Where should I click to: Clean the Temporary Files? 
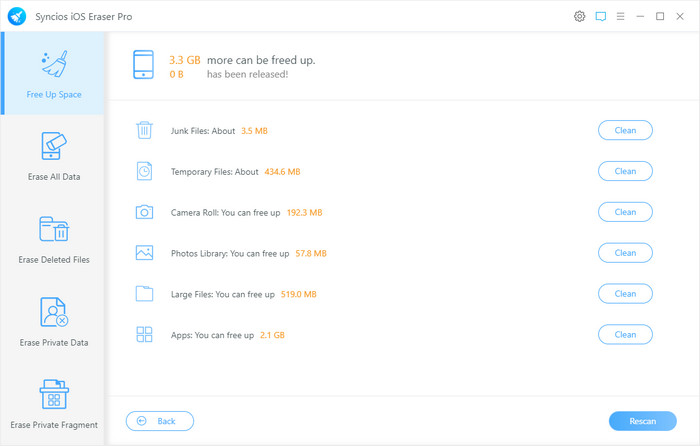tap(625, 171)
